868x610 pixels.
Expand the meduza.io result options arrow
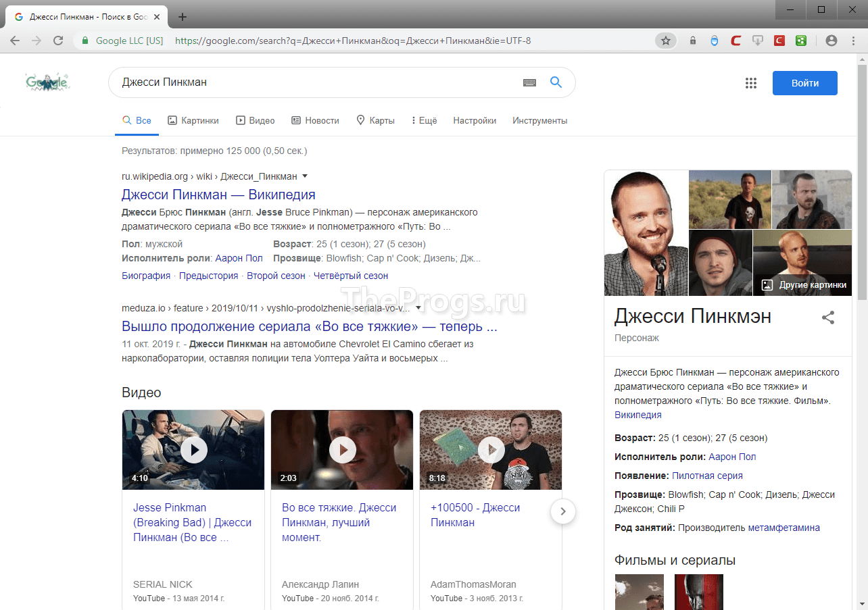click(x=418, y=308)
